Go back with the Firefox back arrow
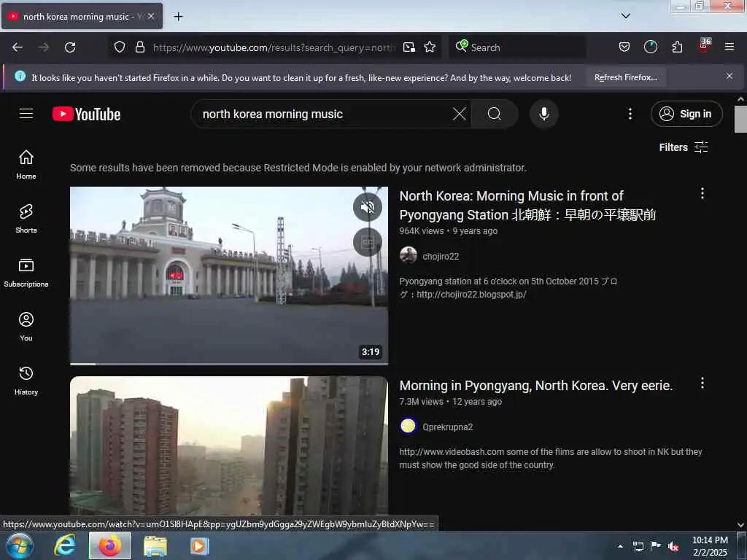This screenshot has width=747, height=560. (18, 47)
